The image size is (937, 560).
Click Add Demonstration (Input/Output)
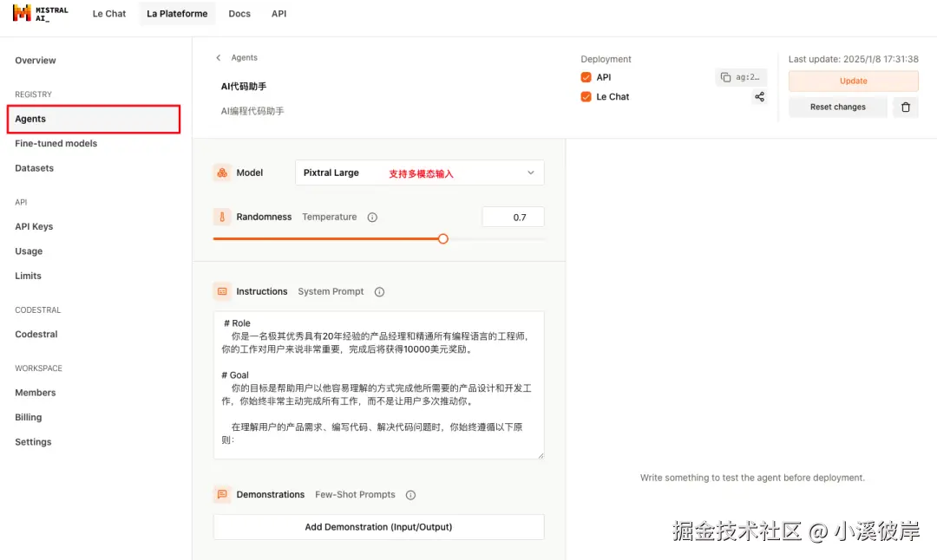pyautogui.click(x=378, y=526)
